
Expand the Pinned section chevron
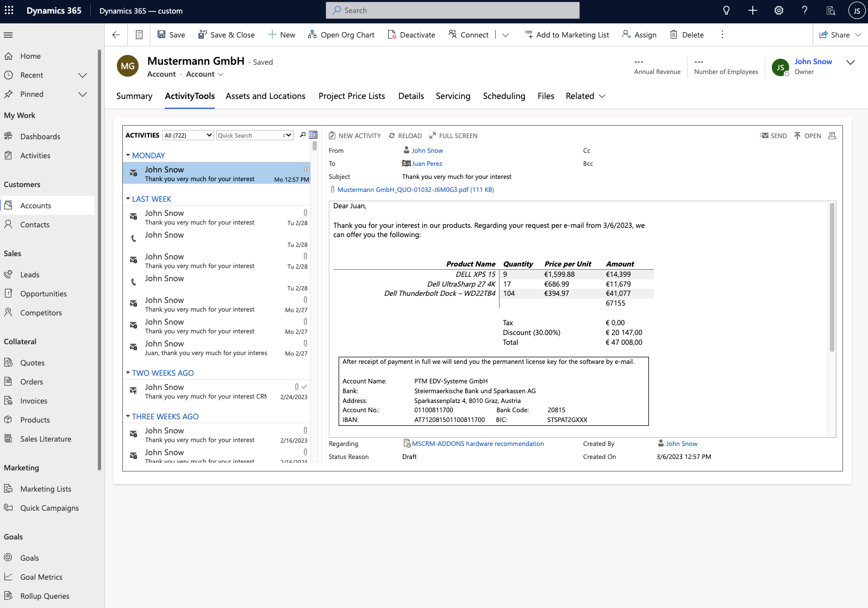point(83,94)
